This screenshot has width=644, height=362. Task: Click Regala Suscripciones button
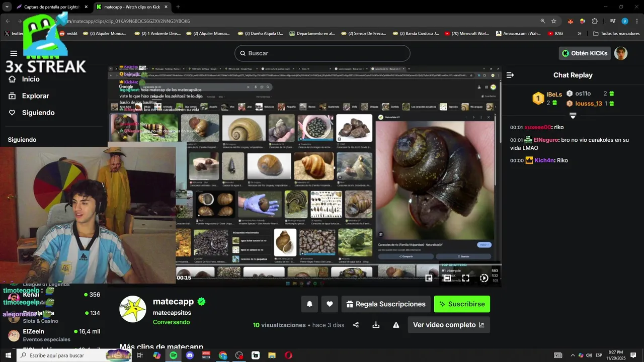[386, 304]
